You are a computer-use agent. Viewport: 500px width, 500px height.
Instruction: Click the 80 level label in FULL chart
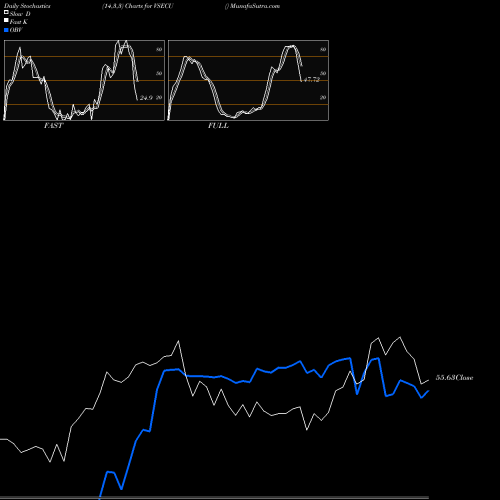[323, 49]
